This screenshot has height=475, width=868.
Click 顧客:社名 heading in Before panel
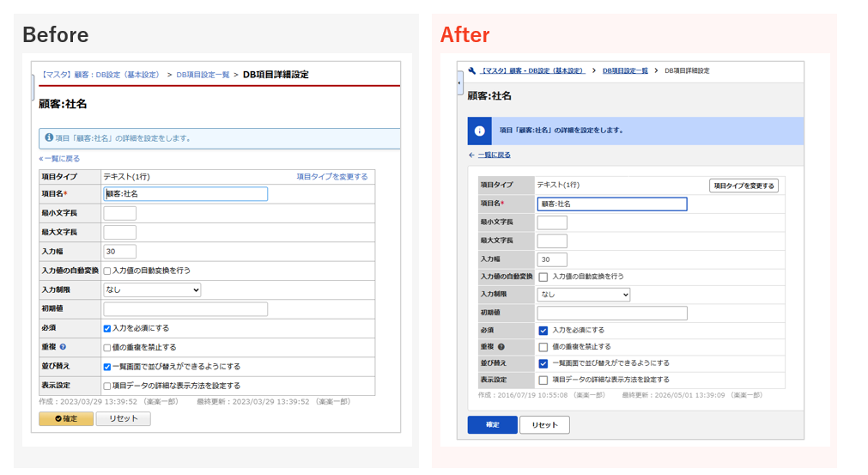(63, 104)
